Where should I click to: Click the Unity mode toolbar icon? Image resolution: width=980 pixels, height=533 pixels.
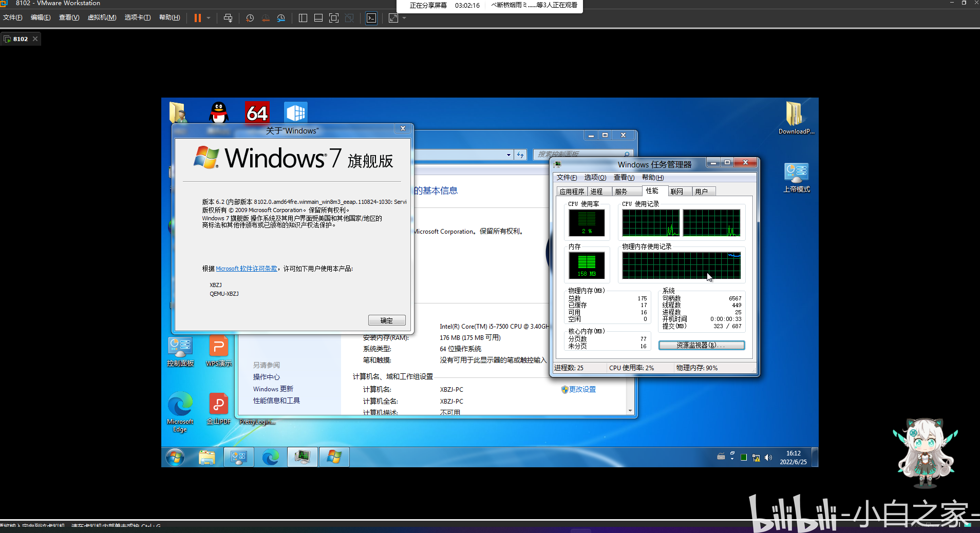pos(349,18)
